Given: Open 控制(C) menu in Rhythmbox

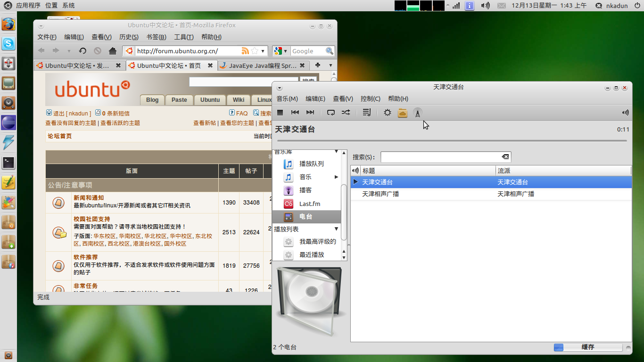Looking at the screenshot, I should (x=371, y=99).
